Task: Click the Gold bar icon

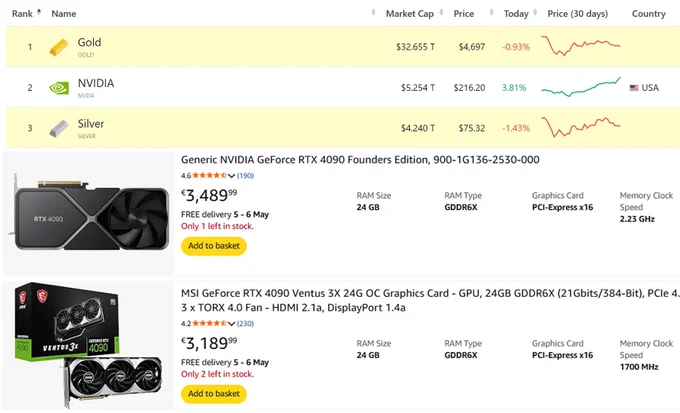Action: 59,47
